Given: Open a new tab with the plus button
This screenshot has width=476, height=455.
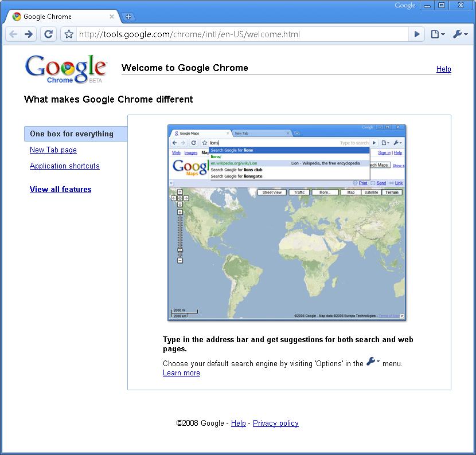Looking at the screenshot, I should click(x=128, y=16).
